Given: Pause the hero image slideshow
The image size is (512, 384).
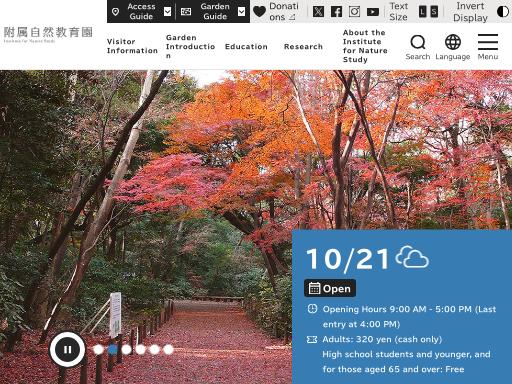Looking at the screenshot, I should 67,349.
